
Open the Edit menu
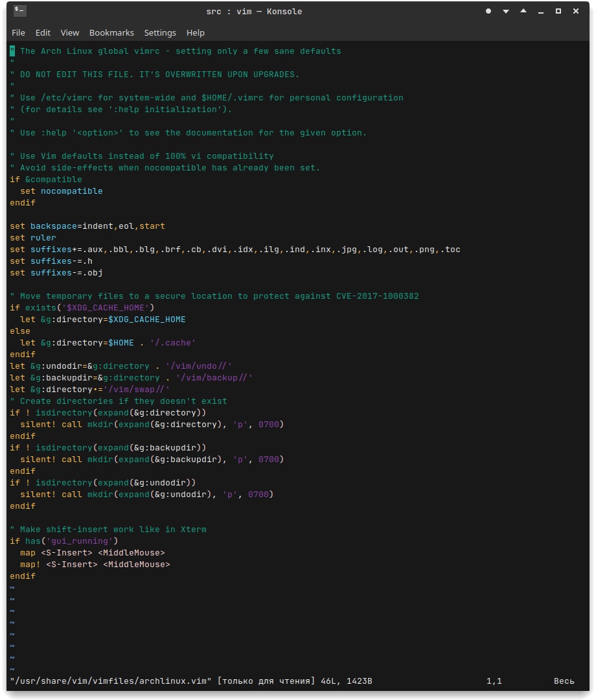pyautogui.click(x=43, y=32)
